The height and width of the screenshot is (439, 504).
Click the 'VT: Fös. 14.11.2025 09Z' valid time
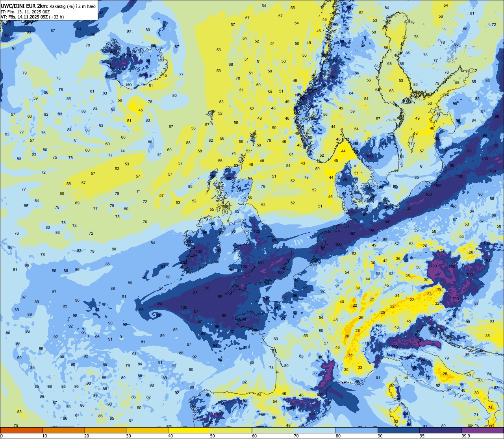click(x=24, y=18)
